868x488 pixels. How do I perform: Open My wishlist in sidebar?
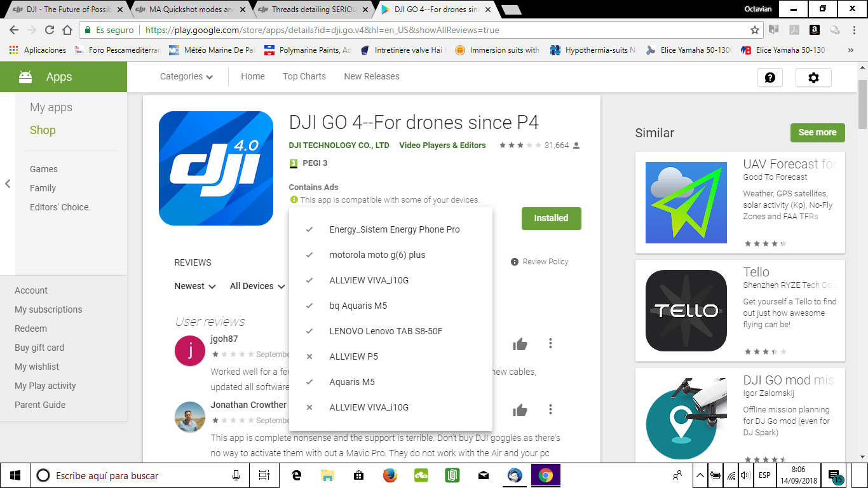(x=37, y=367)
